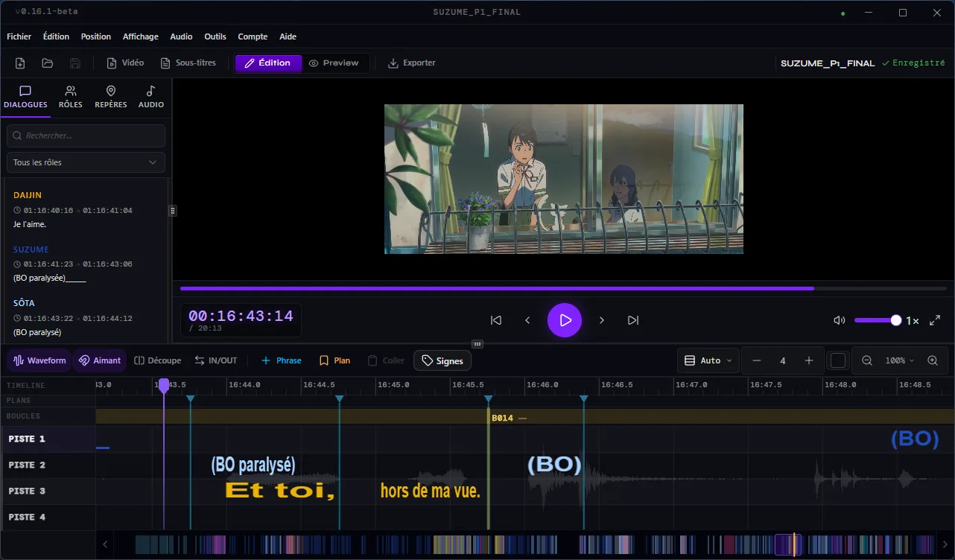Select the PISTE 1 track header
This screenshot has width=955, height=560.
tap(48, 439)
